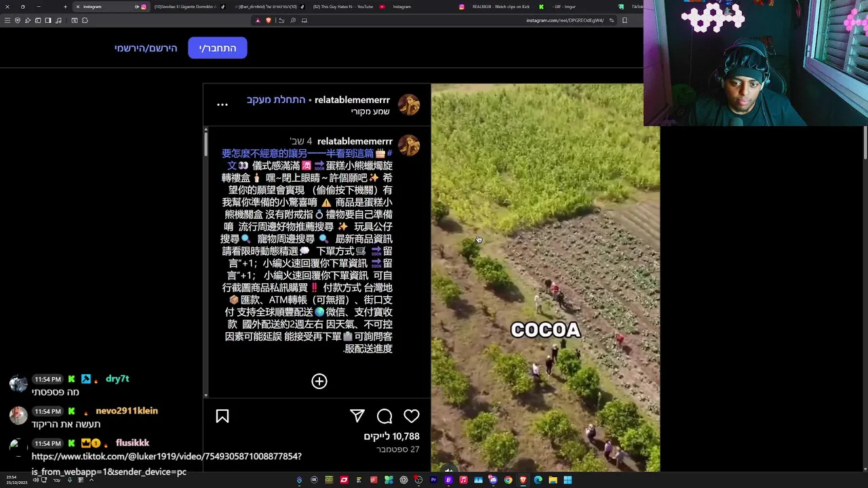
Task: Open ChatGPT from the taskbar
Action: 403,480
